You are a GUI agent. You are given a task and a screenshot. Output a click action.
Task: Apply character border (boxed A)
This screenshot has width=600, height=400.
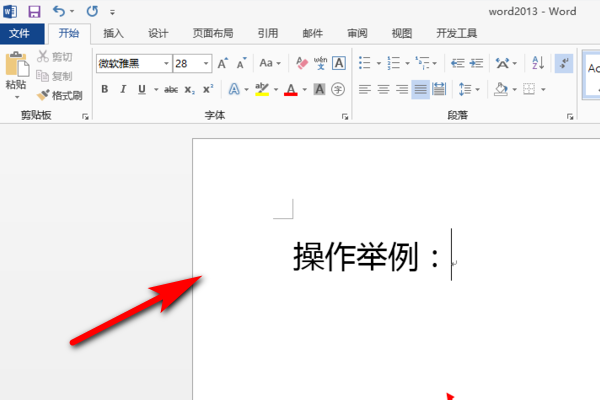pos(339,63)
